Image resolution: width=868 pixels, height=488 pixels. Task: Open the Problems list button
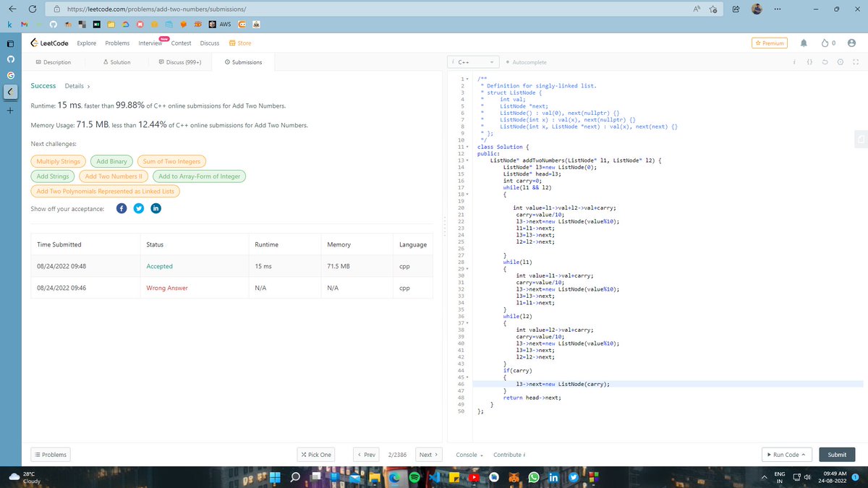[x=51, y=455]
